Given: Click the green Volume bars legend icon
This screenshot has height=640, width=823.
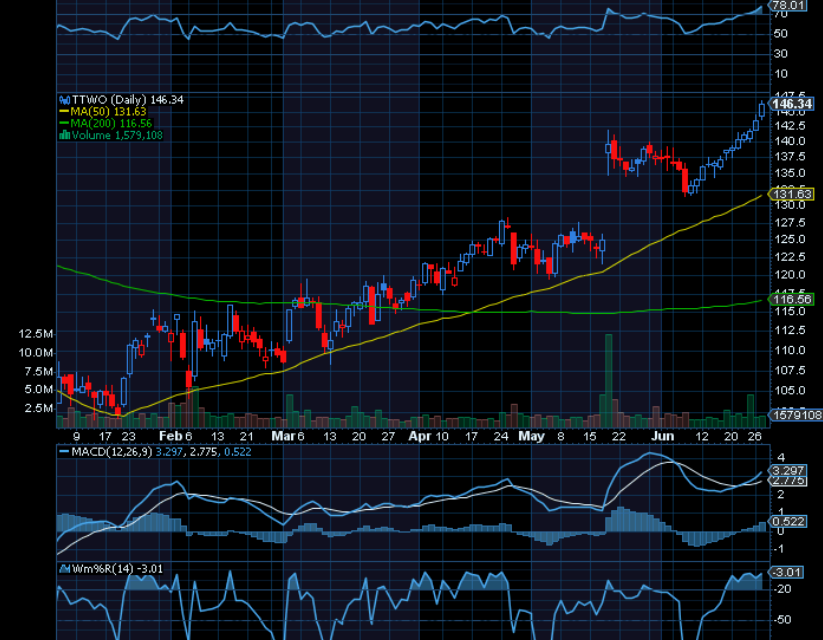Looking at the screenshot, I should 64,135.
